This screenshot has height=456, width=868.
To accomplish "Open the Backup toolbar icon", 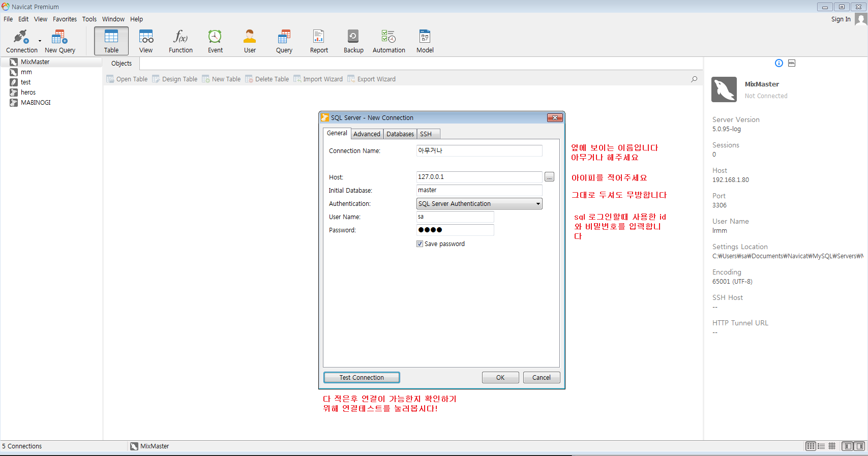I will 353,41.
